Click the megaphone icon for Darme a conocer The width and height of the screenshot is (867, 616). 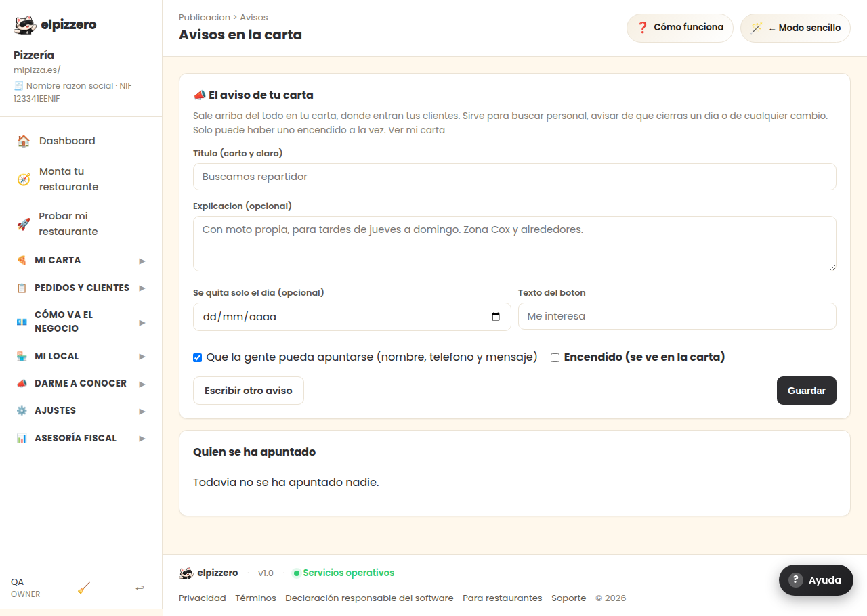[x=22, y=383]
